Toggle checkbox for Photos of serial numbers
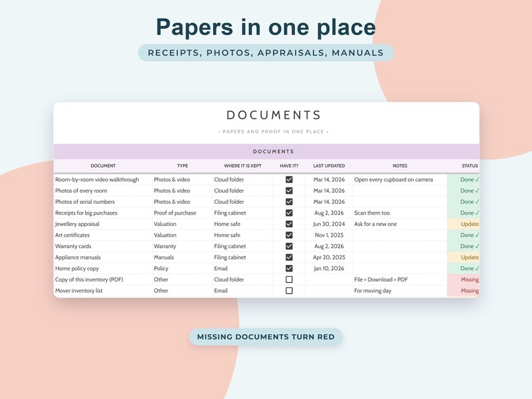Viewport: 532px width, 399px height. coord(289,202)
